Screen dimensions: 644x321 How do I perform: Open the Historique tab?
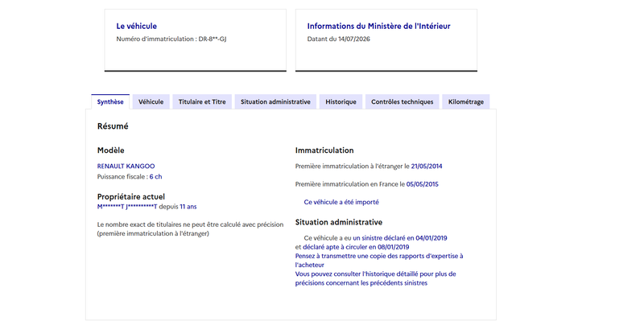pyautogui.click(x=341, y=102)
